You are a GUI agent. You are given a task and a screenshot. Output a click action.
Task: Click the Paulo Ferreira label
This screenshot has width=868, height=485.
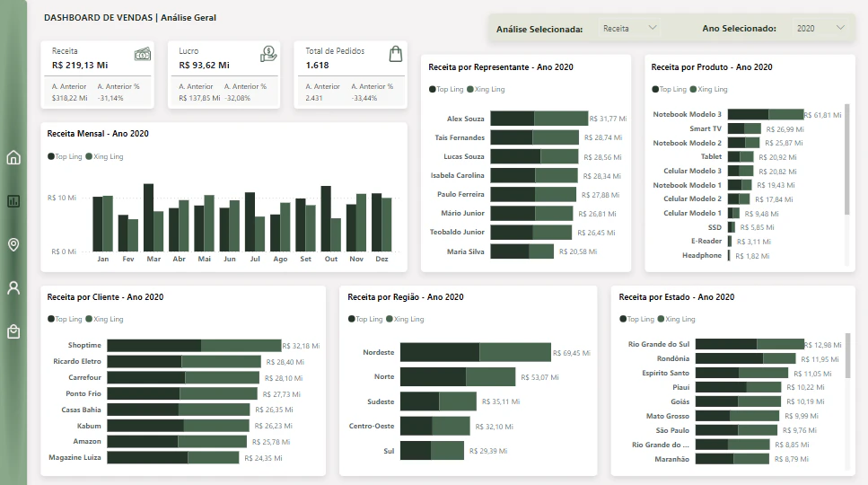(460, 194)
